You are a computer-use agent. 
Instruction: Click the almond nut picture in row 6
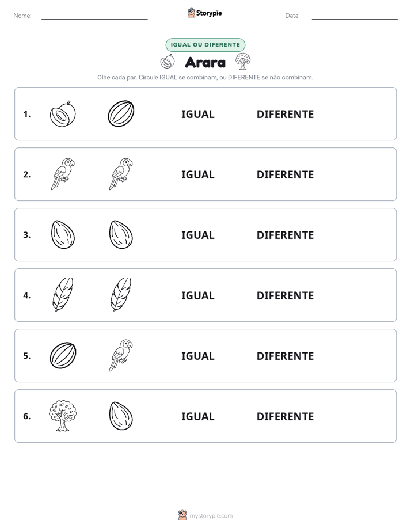pyautogui.click(x=121, y=416)
